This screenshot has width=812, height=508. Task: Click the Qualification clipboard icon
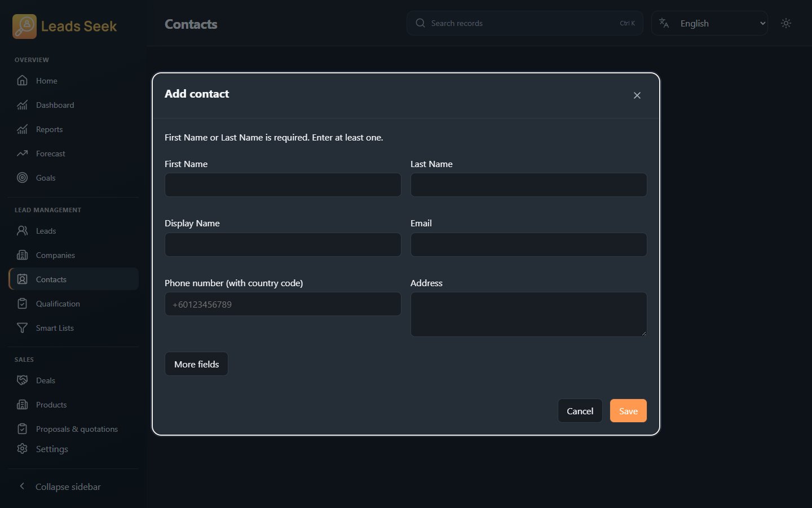coord(22,304)
